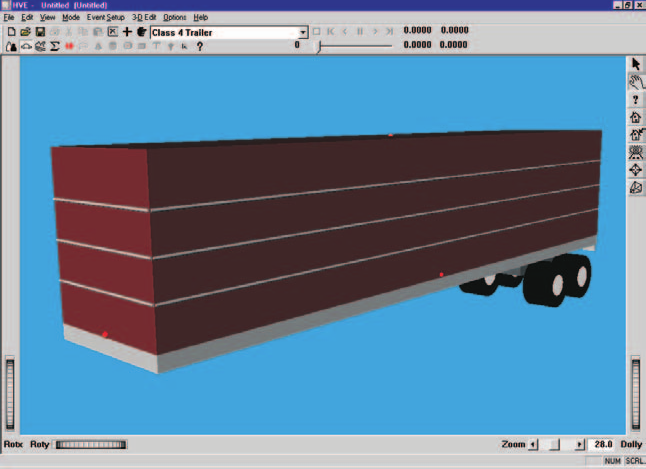Click the Roty rotation thumbwheel
Viewport: 646px width, 469px height.
coord(91,444)
